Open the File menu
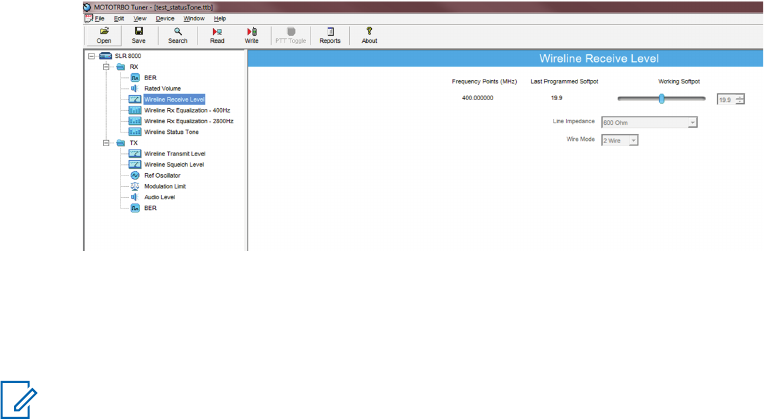Image resolution: width=764 pixels, height=419 pixels. coord(99,19)
